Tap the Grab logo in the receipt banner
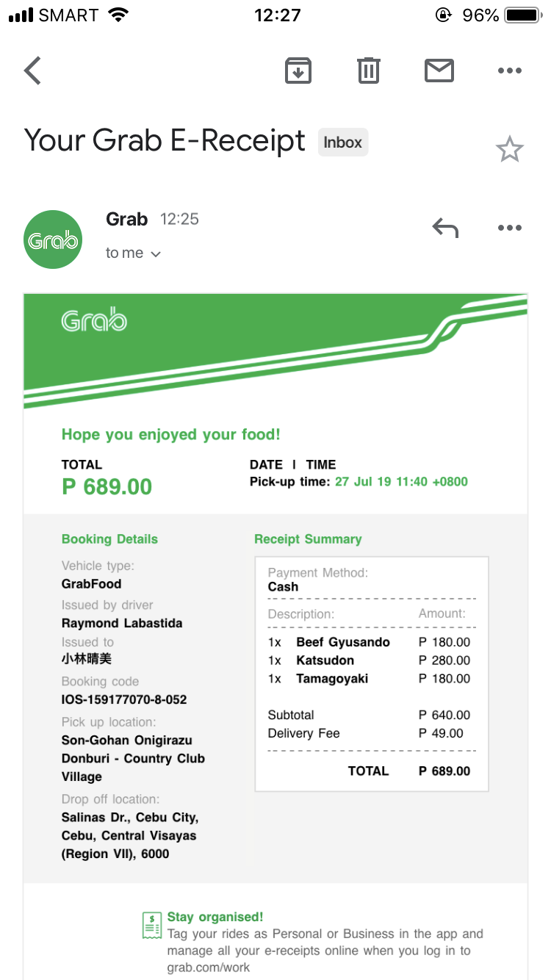This screenshot has height=980, width=551. pos(94,321)
